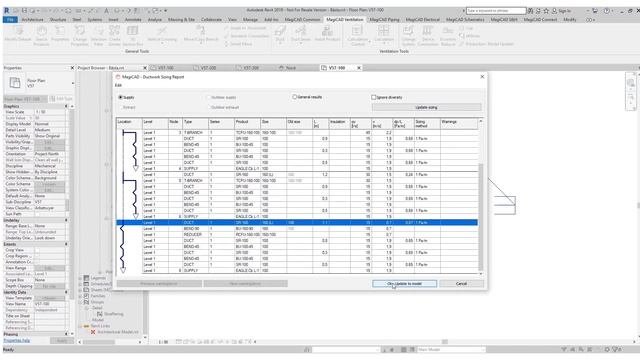Toggle Crop Region Visible checkbox
640x360 pixels.
pyautogui.click(x=37, y=256)
